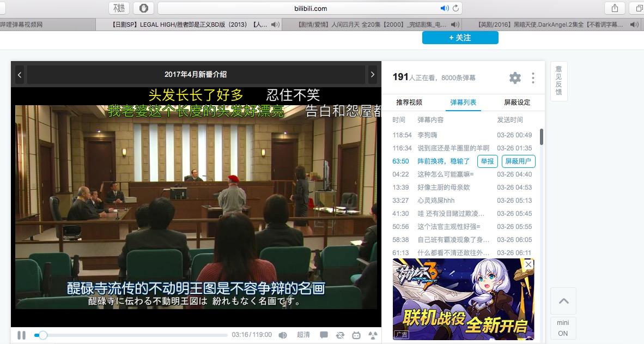Switch to the 屏蔽设定 tab

coord(517,102)
